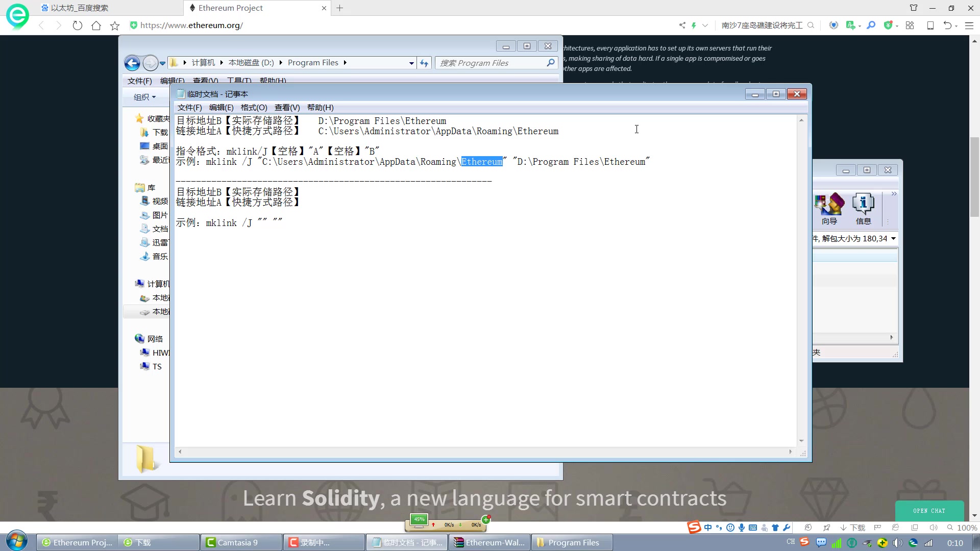
Task: Switch to Program Files taskbar item
Action: 572,542
